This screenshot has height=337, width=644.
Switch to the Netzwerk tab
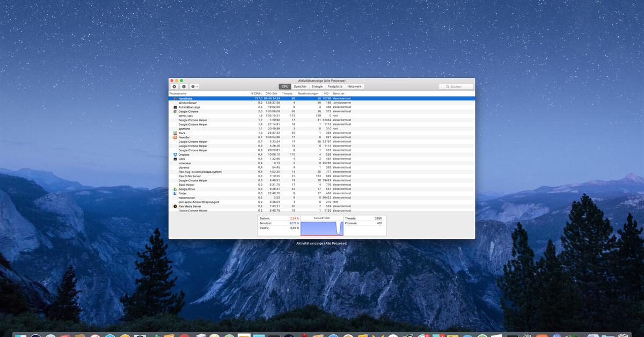pyautogui.click(x=354, y=86)
